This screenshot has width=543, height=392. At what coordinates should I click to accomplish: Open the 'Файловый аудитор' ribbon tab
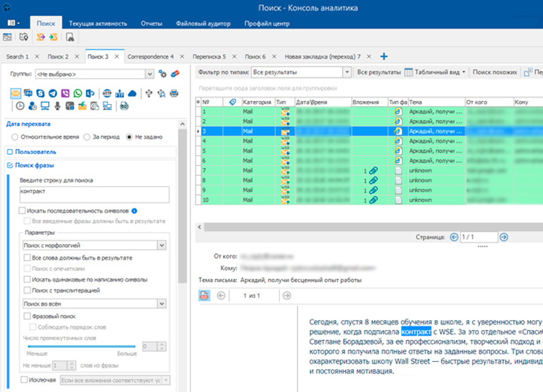coord(203,23)
